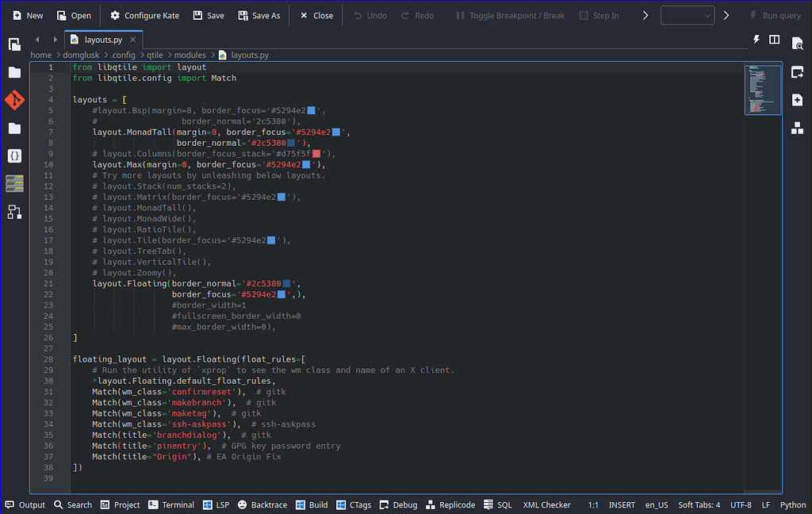This screenshot has width=812, height=514.
Task: Select the layouts.py editor tab
Action: pos(105,37)
